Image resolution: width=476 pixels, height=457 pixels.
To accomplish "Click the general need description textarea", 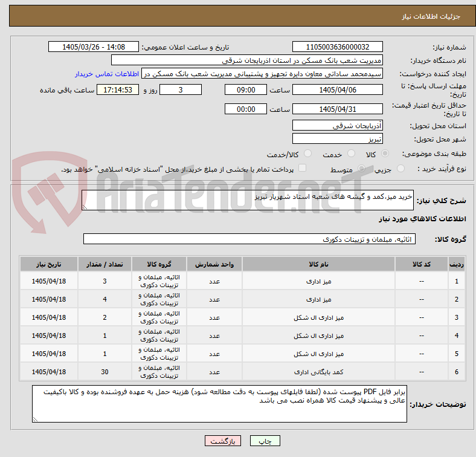I will [x=248, y=200].
